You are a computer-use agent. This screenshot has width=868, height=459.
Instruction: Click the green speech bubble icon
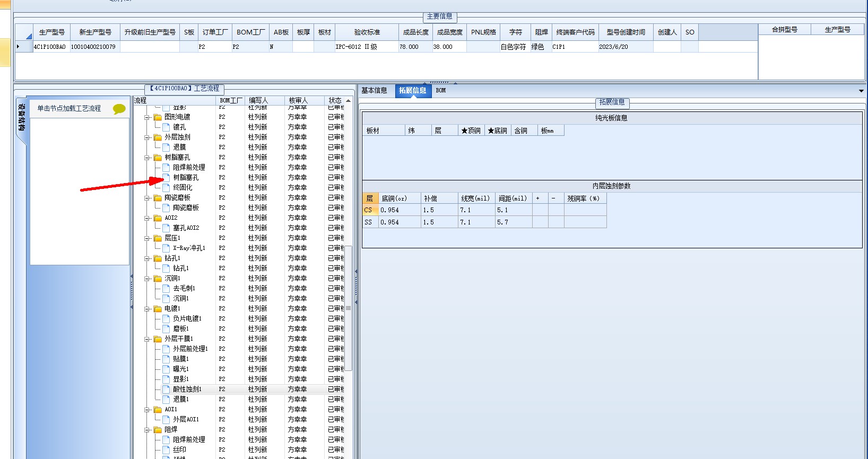(x=119, y=109)
